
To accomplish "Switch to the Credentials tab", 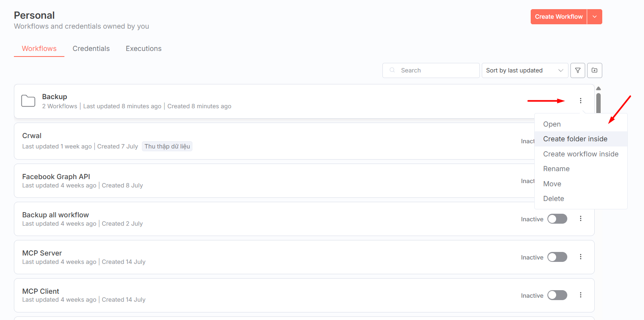I will click(91, 49).
